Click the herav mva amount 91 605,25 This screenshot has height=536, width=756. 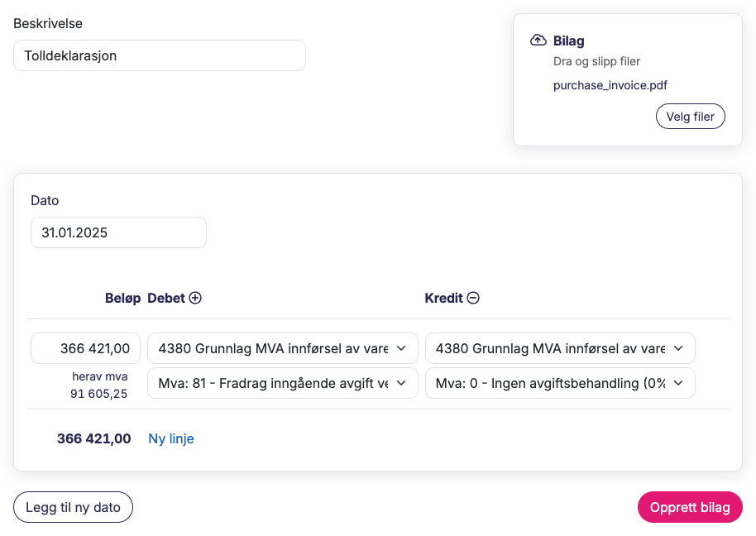98,394
